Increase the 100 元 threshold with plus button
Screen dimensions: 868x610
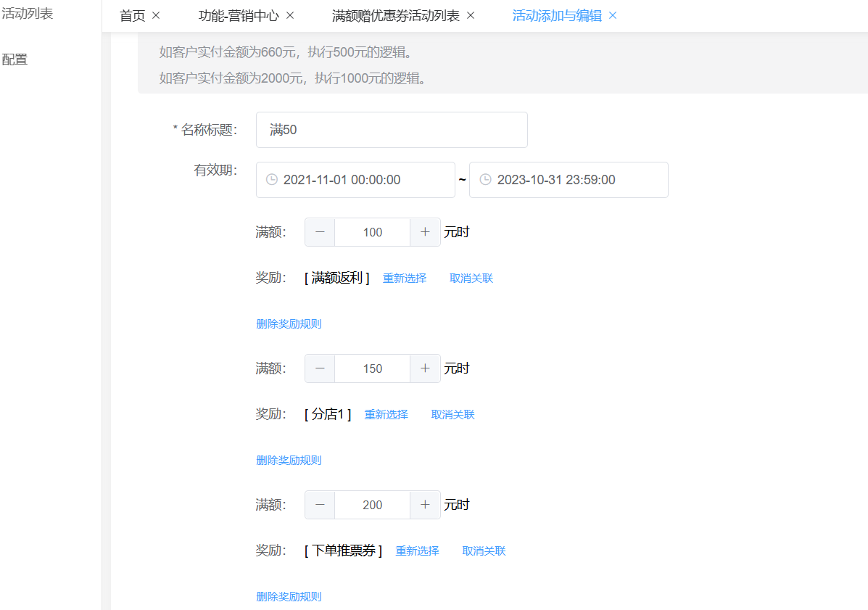tap(425, 232)
